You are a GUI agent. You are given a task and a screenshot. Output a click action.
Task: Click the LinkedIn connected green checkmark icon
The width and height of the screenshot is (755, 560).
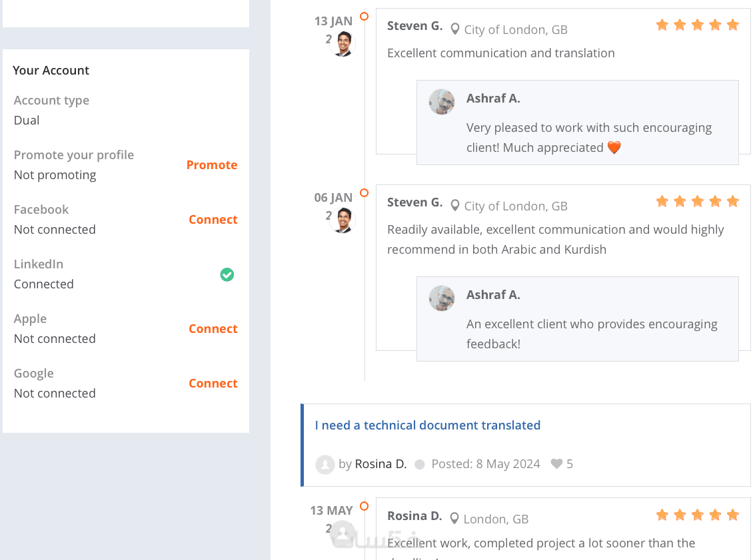[x=227, y=274]
